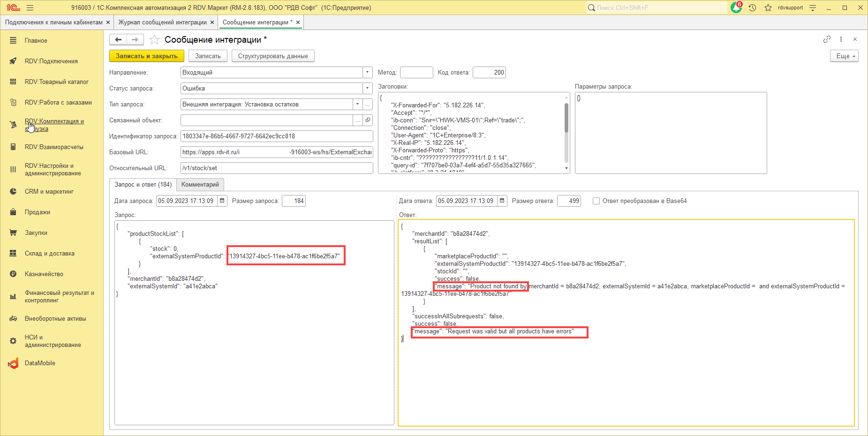Open calendar picker for request date

coord(222,201)
